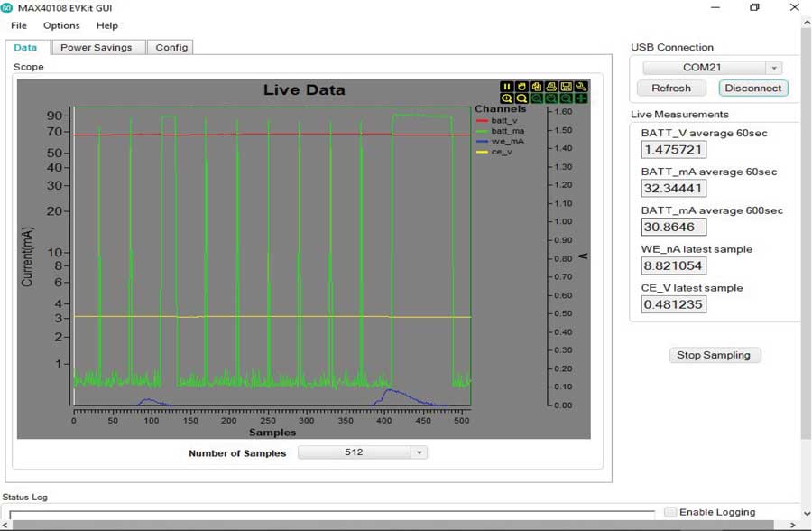Switch to the Power Savings tab
Screen dimensions: 812x531
pos(96,47)
